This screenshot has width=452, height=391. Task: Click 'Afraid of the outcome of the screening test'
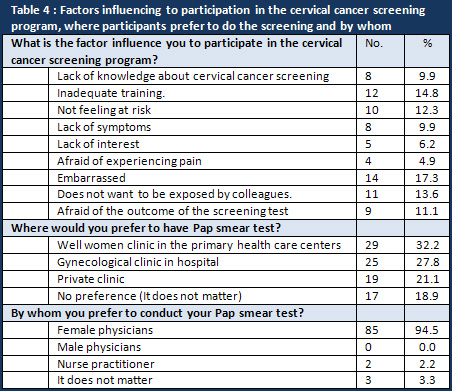[x=173, y=211]
